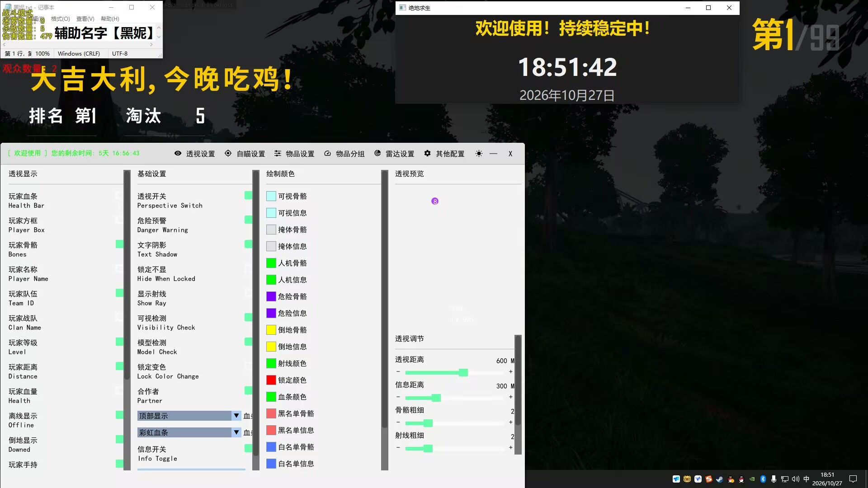Open 帮助(H) menu in Notepad
The image size is (868, 488).
(x=110, y=19)
